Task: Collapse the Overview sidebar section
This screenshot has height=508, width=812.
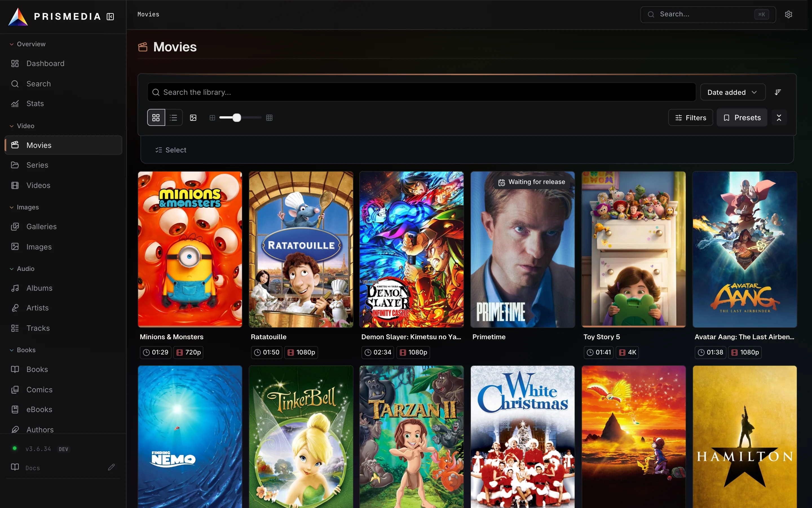Action: pyautogui.click(x=28, y=44)
